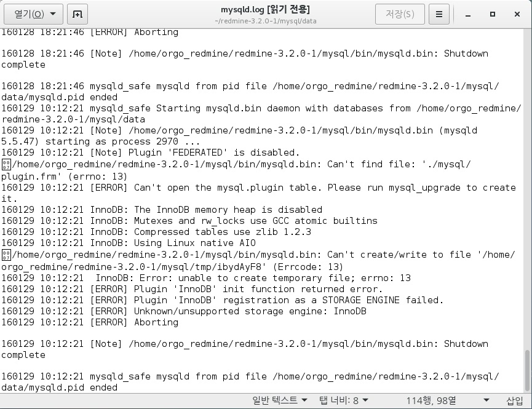Maximize the gedit window
Image resolution: width=532 pixels, height=409 pixels.
point(493,14)
